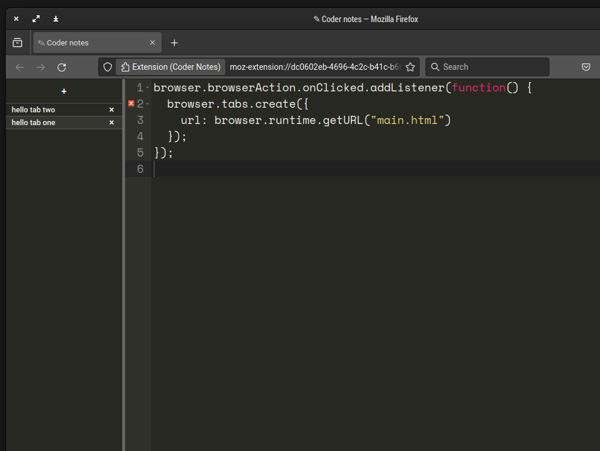The height and width of the screenshot is (451, 600).
Task: Bookmark this page with the star icon
Action: 410,67
